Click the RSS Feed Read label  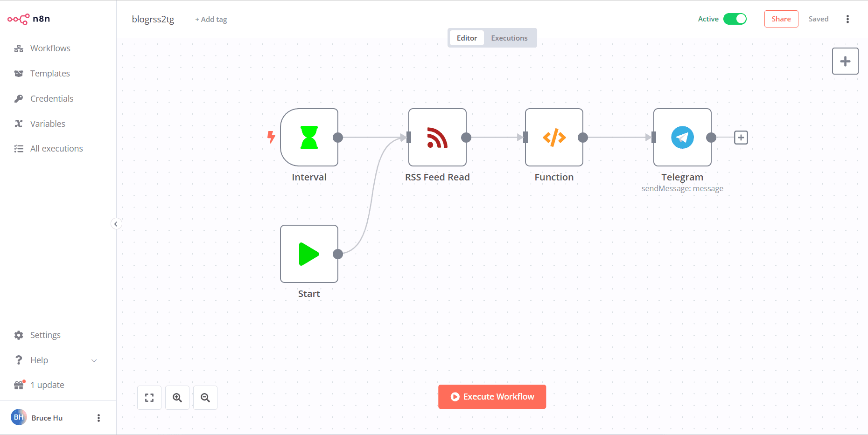coord(437,177)
